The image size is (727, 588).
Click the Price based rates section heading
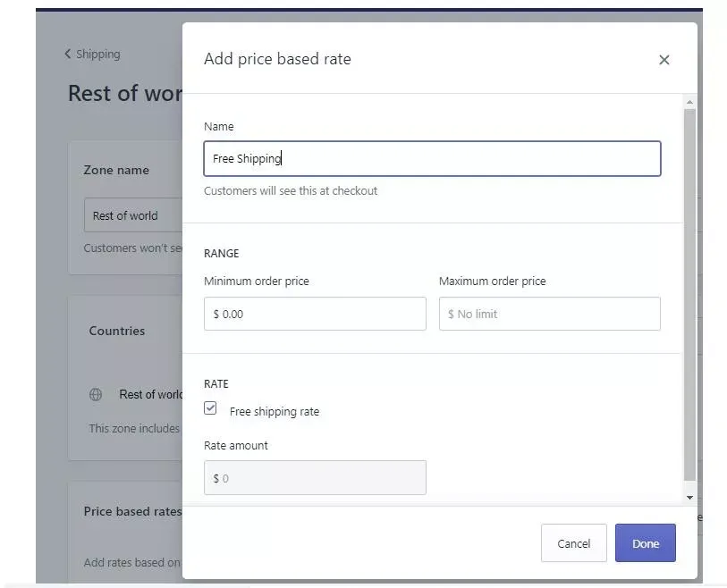pyautogui.click(x=131, y=512)
